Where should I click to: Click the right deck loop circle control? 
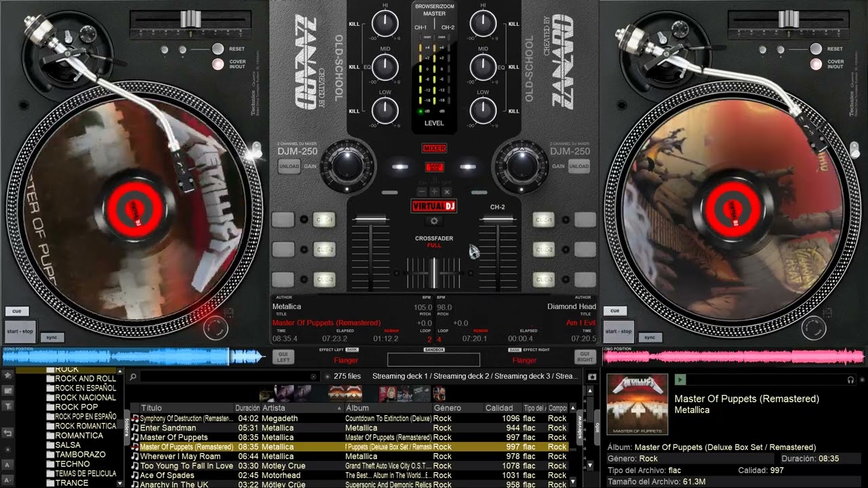(x=813, y=329)
